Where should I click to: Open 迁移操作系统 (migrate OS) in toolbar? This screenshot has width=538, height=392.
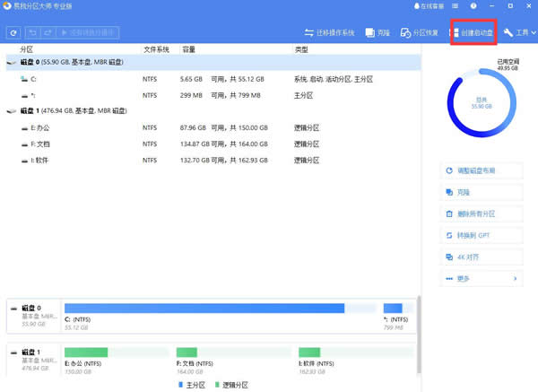(x=329, y=32)
